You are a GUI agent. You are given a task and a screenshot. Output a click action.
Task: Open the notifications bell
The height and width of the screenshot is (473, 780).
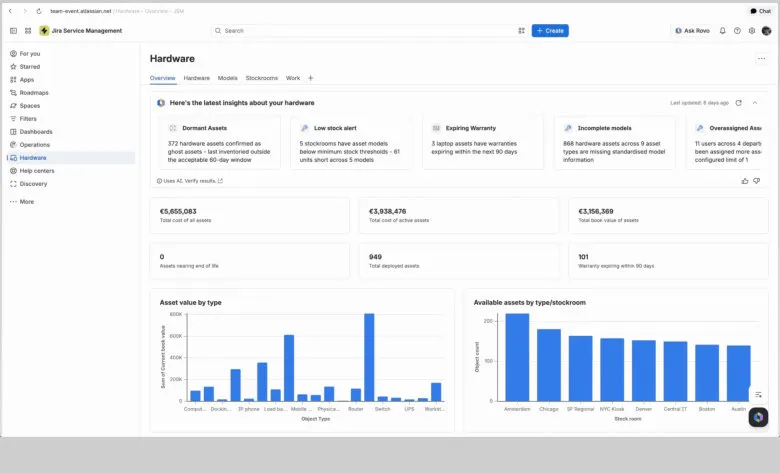[722, 31]
